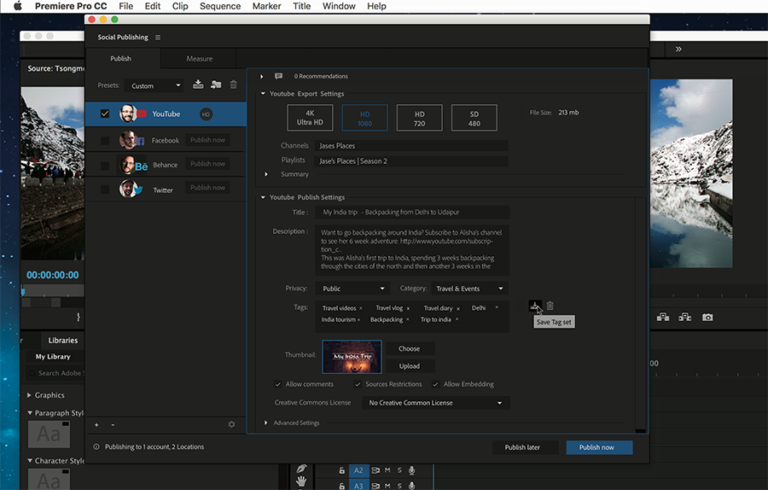768x490 pixels.
Task: Select the HD 720 resolution
Action: (419, 118)
